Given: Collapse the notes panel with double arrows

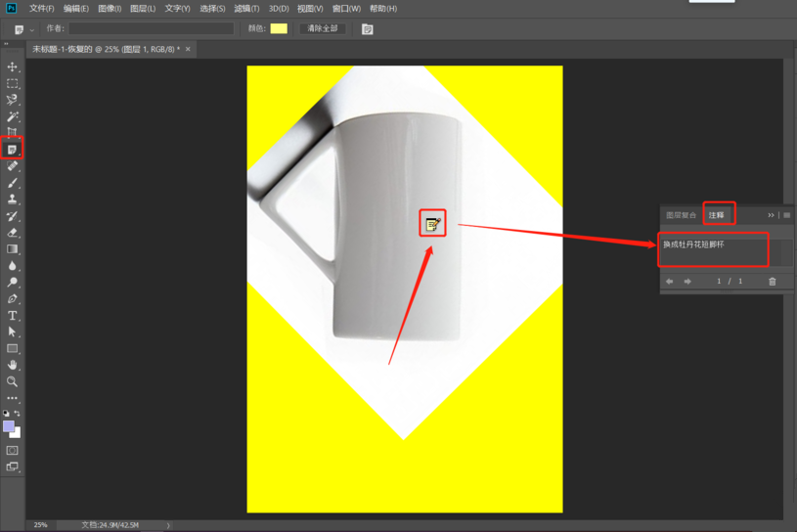Looking at the screenshot, I should tap(771, 215).
